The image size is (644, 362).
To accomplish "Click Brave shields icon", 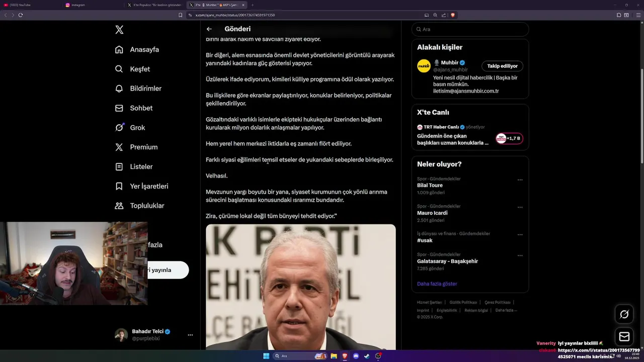I will 453,15.
